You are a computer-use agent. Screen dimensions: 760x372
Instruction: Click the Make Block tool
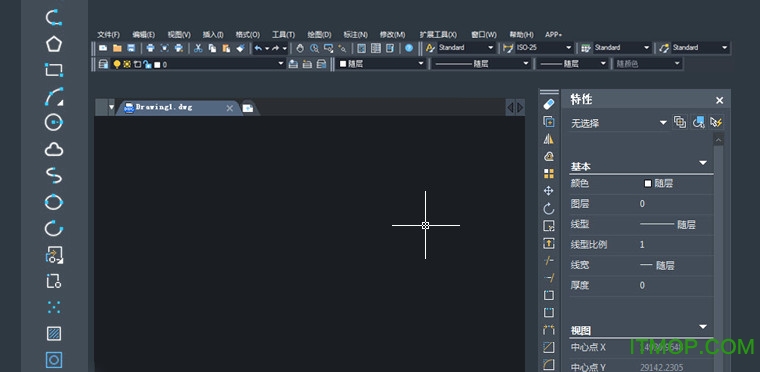click(54, 281)
